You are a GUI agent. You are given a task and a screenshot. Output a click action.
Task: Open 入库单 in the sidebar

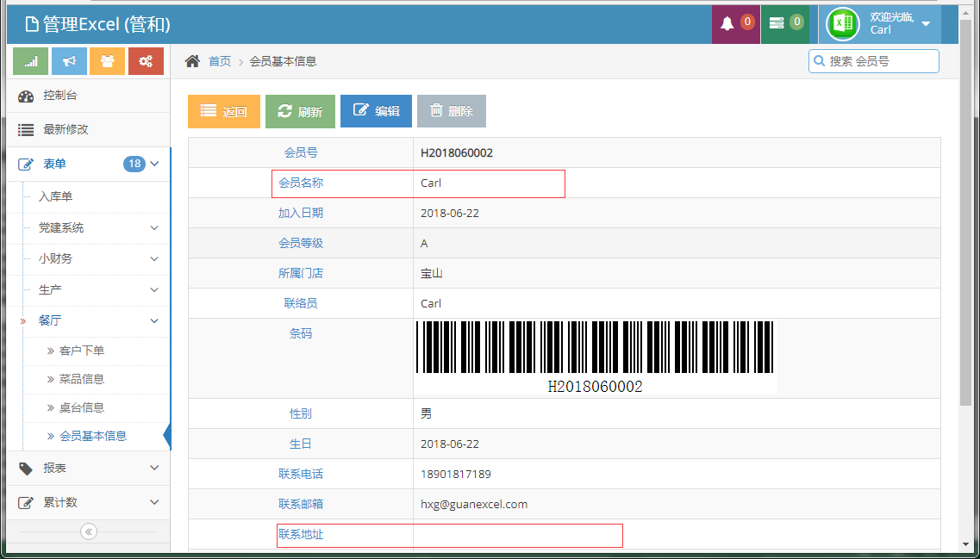coord(56,196)
